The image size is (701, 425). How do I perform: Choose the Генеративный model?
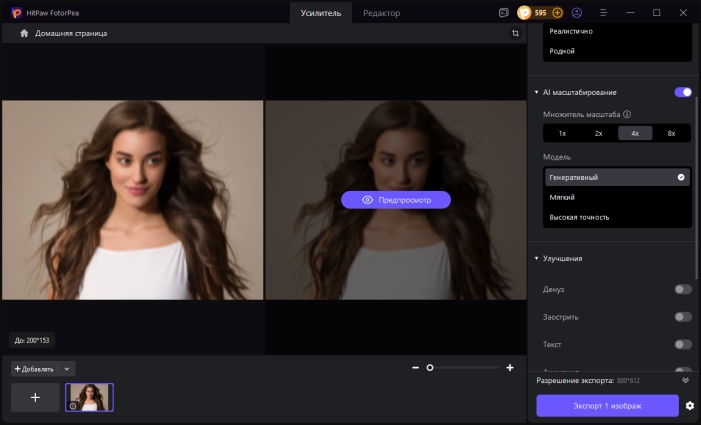point(617,177)
